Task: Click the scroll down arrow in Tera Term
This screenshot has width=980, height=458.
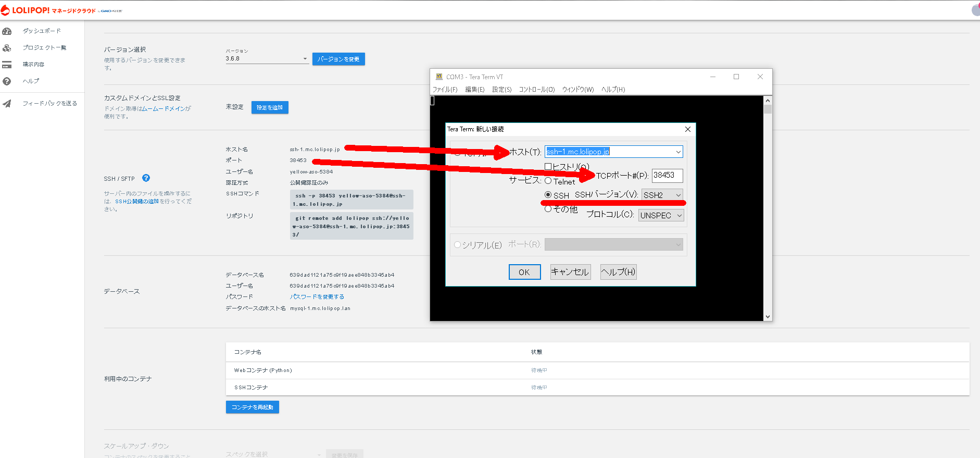Action: pyautogui.click(x=768, y=316)
